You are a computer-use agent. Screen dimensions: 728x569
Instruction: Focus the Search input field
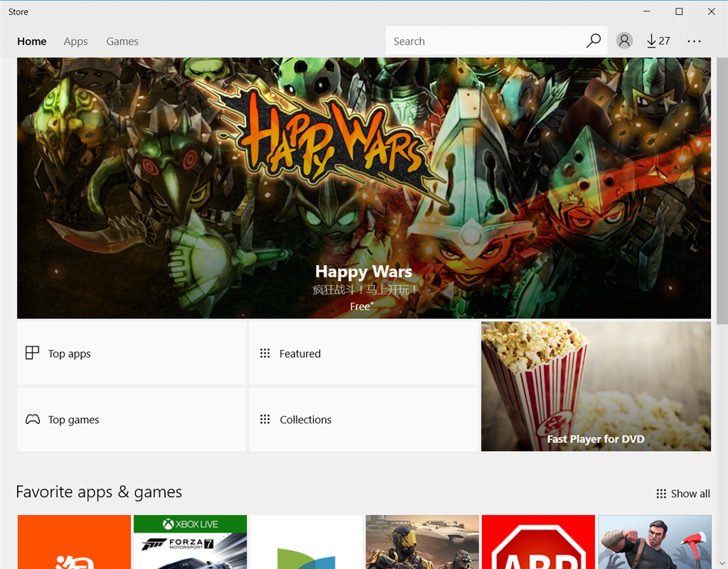[496, 41]
